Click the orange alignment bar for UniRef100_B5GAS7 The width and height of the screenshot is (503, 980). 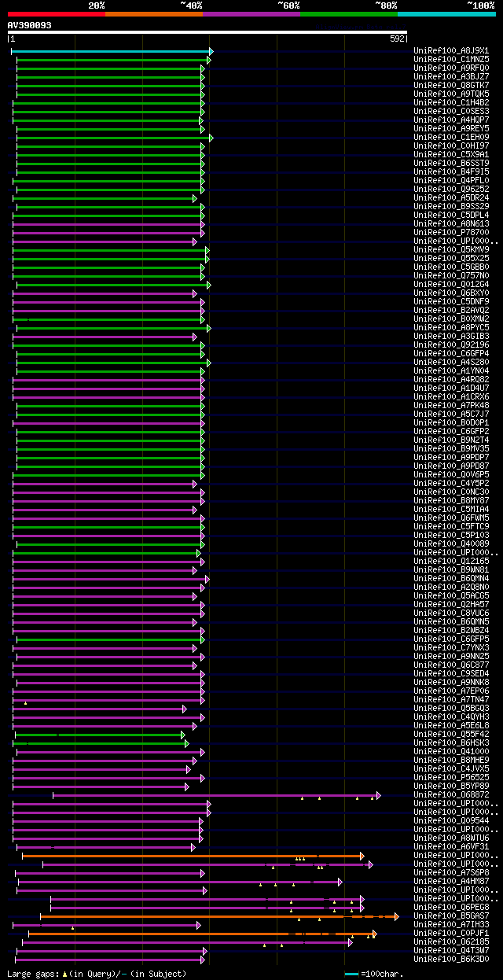(x=219, y=916)
